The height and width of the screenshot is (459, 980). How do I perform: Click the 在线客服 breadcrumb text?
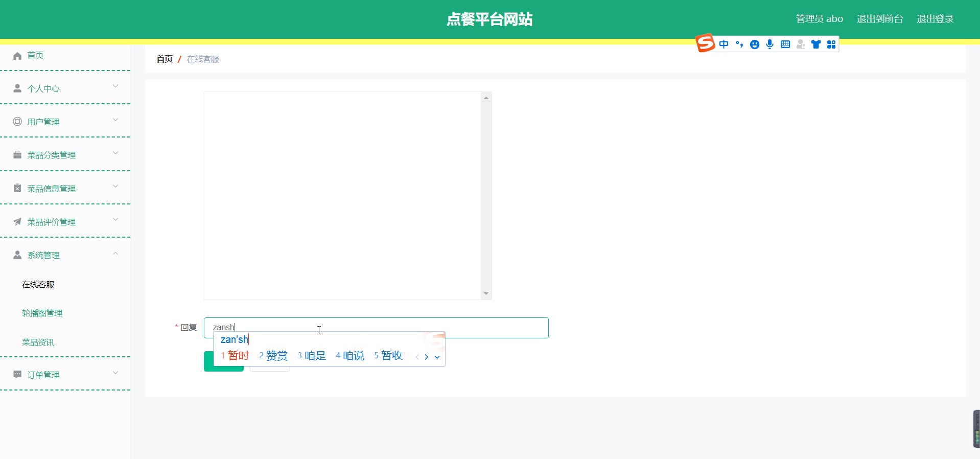[x=203, y=59]
